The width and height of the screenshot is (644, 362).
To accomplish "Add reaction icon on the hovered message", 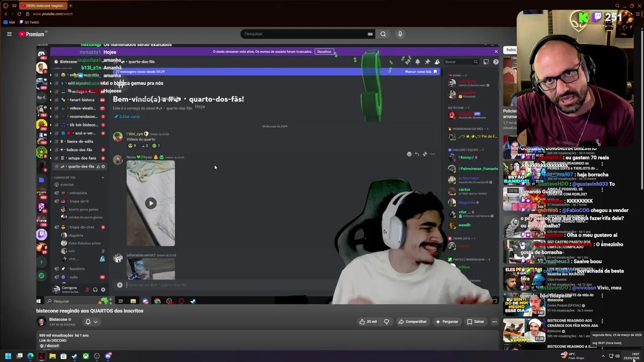I will pos(409,154).
